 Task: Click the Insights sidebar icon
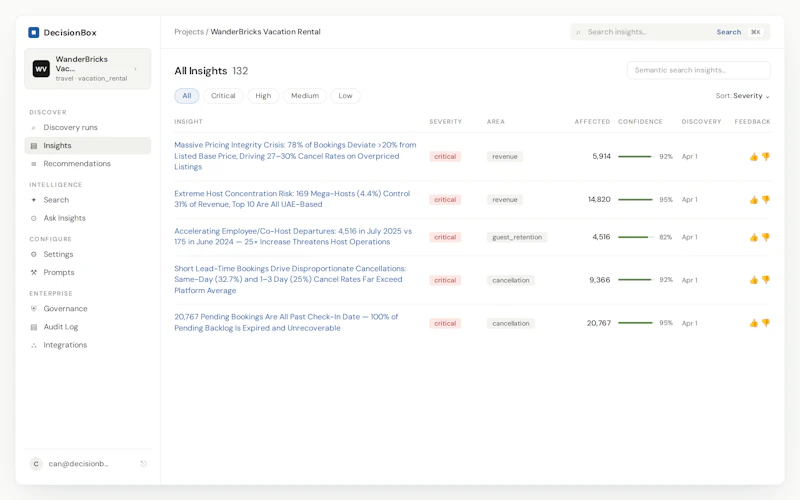[x=34, y=146]
